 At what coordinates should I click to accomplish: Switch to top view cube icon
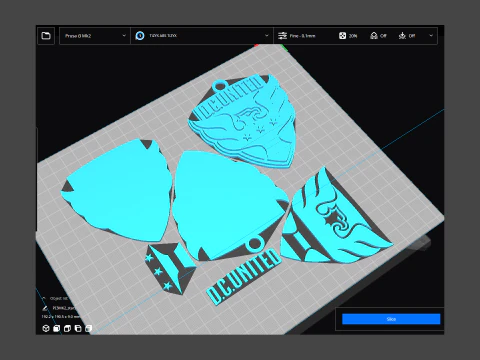(x=67, y=329)
